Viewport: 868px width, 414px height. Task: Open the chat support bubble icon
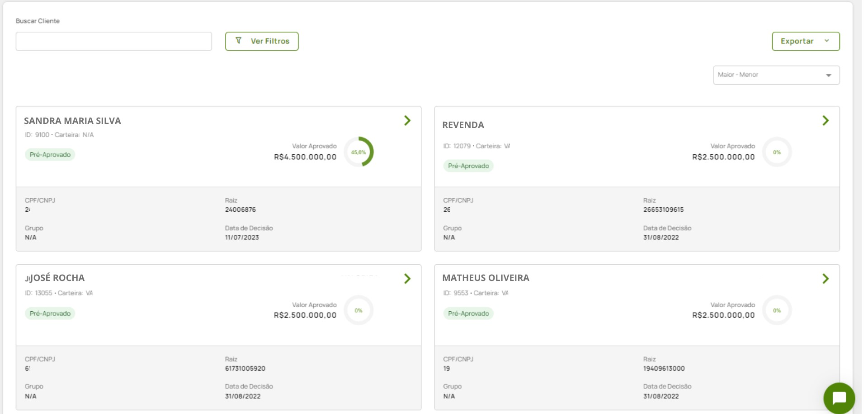(x=839, y=398)
